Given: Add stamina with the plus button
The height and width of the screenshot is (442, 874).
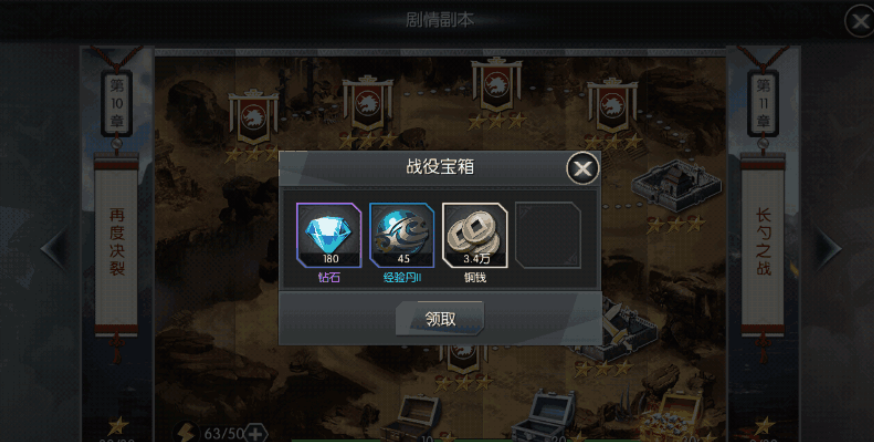Looking at the screenshot, I should click(255, 434).
